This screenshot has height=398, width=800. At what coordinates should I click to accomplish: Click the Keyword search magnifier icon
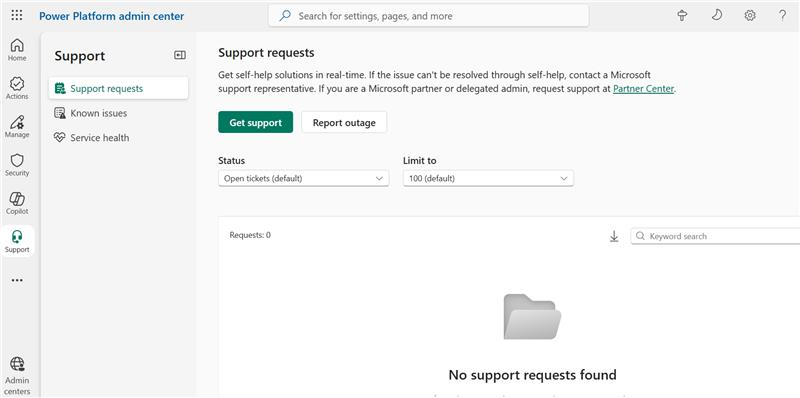(641, 236)
